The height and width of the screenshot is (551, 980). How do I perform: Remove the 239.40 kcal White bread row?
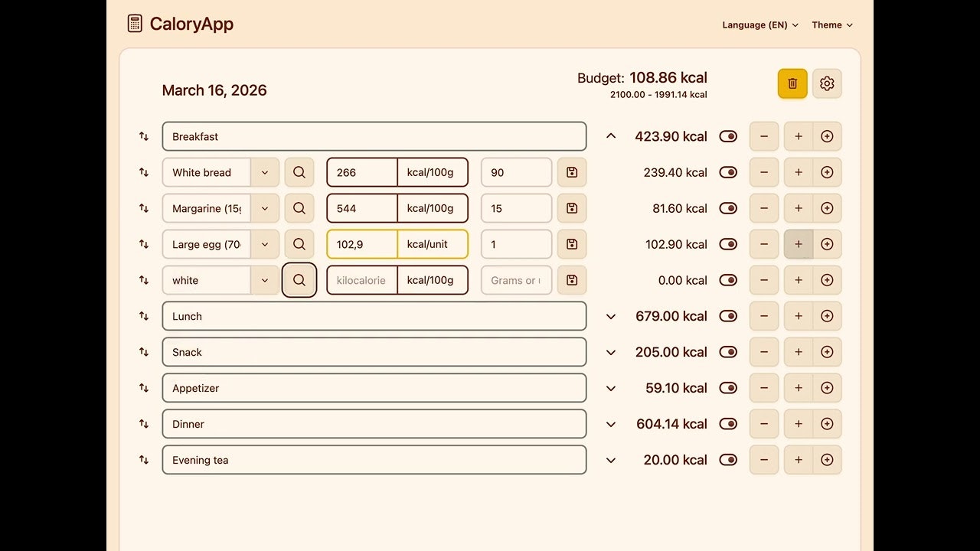point(764,172)
